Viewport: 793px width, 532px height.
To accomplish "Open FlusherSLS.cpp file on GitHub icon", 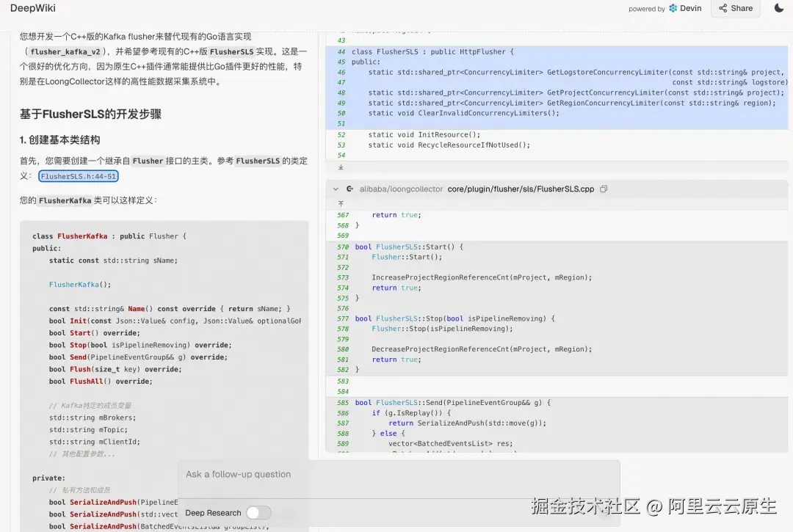I will tap(350, 189).
